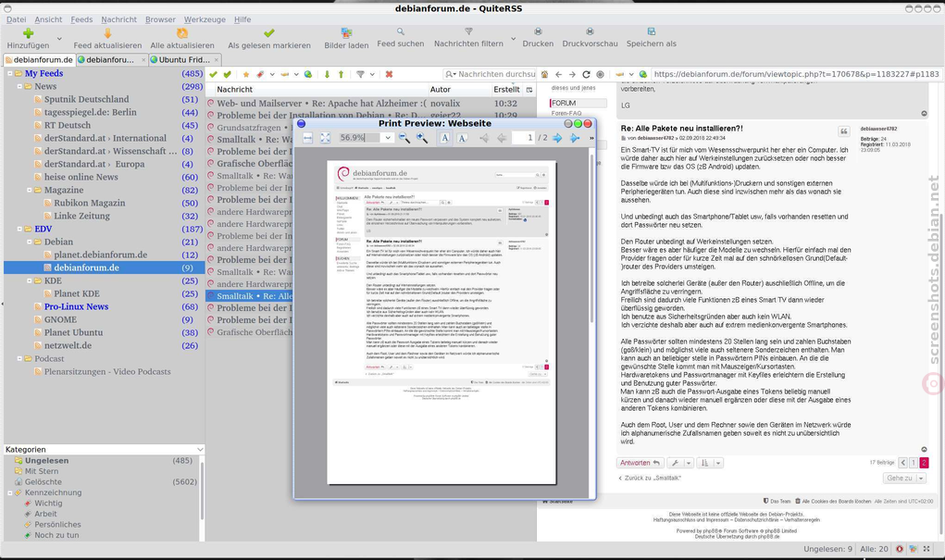Open the Werkzeuge menu
The image size is (945, 560).
(x=205, y=19)
